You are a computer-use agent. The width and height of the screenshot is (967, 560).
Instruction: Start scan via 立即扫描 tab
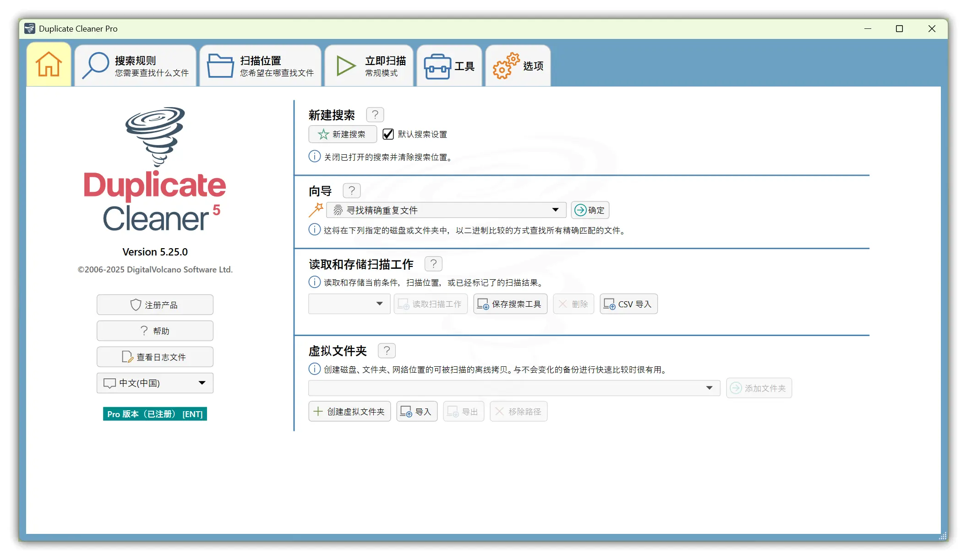pos(369,65)
